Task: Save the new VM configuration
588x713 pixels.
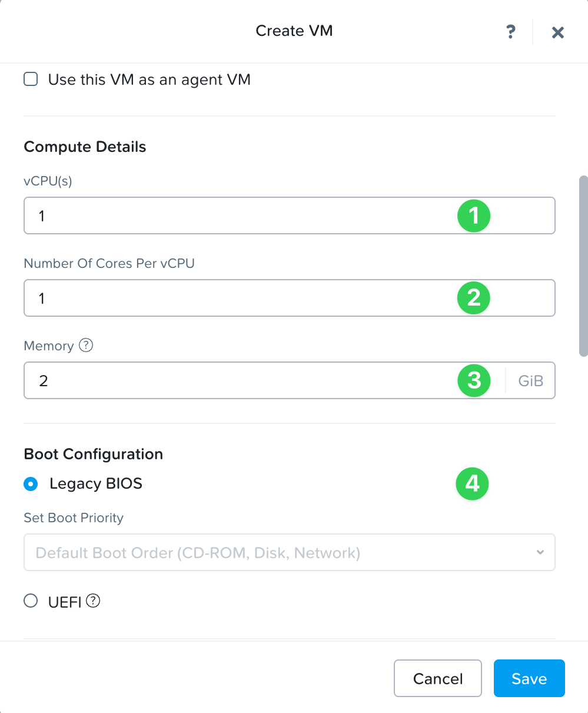Action: pos(529,678)
